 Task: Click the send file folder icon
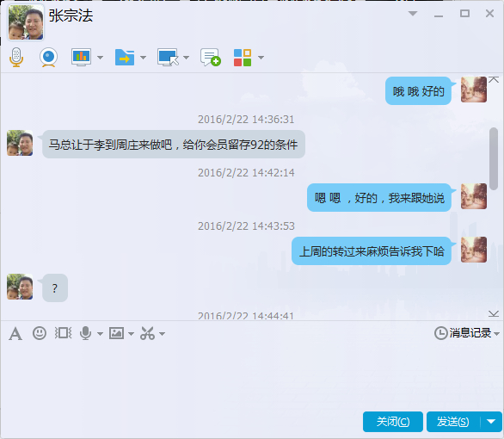point(125,58)
